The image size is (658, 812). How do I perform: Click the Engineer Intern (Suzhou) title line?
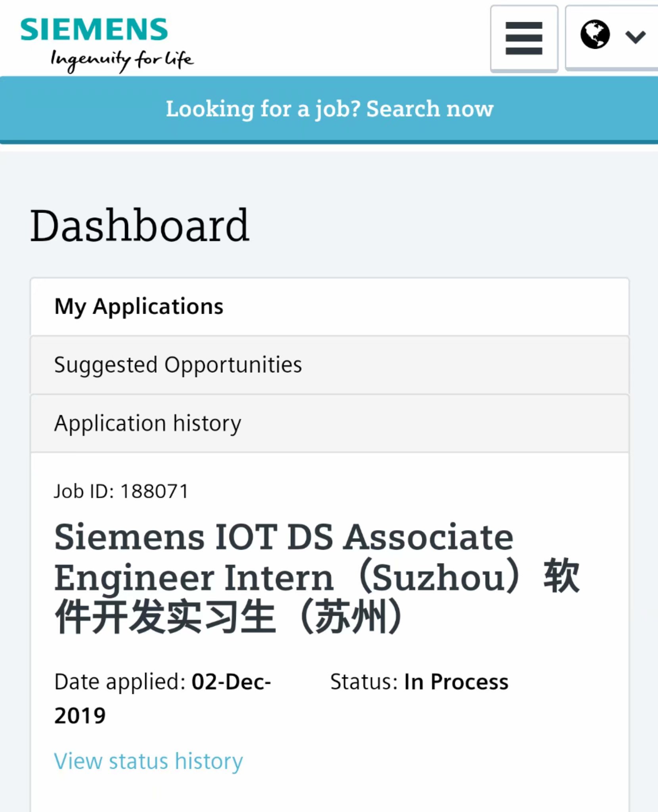(x=287, y=577)
